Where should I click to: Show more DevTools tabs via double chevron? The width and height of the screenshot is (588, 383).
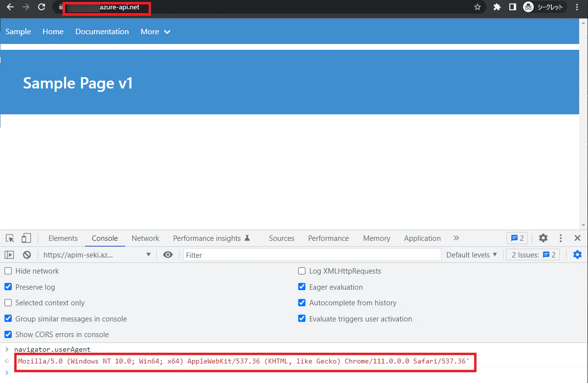456,238
